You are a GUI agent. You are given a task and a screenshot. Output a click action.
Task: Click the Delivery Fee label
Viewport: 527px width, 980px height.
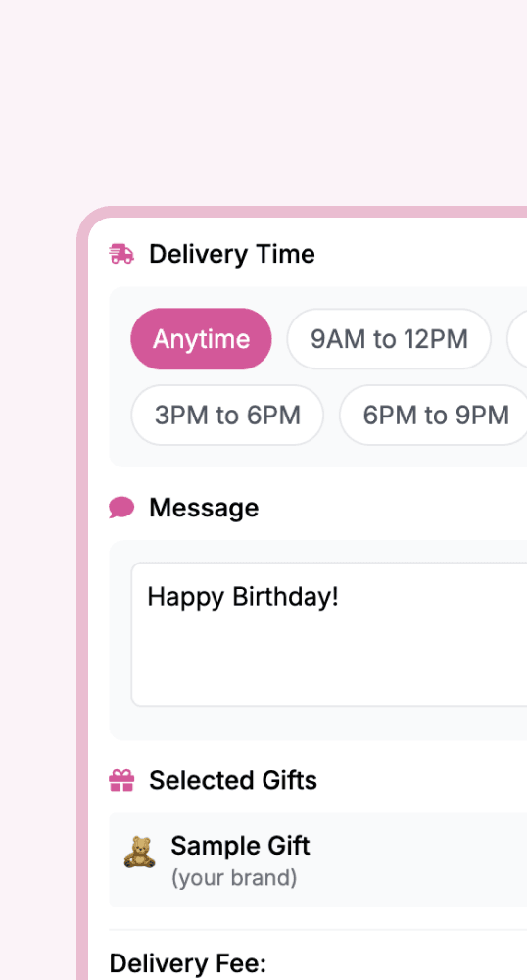coord(188,963)
